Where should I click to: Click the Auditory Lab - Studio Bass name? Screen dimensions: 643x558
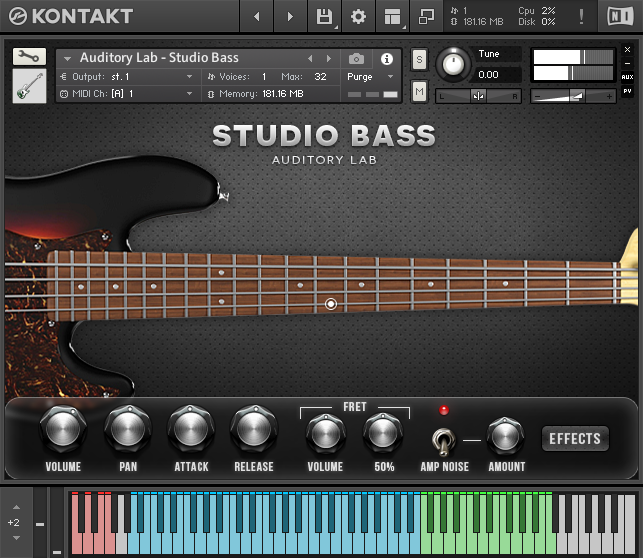click(x=159, y=58)
